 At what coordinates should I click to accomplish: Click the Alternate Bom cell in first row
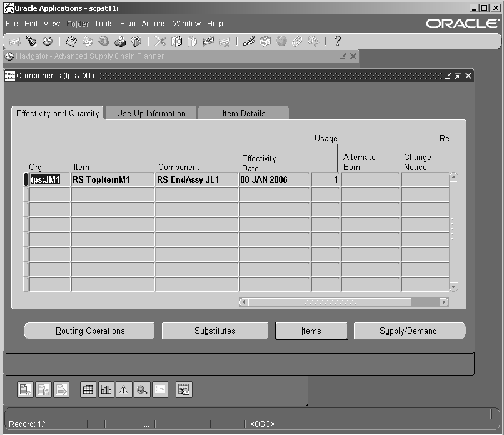tap(370, 179)
